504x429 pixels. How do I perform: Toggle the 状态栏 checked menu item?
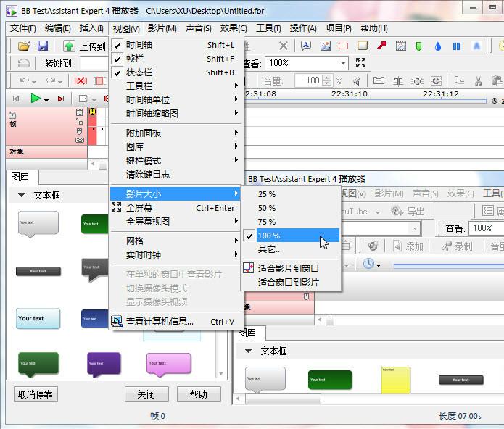tap(139, 72)
